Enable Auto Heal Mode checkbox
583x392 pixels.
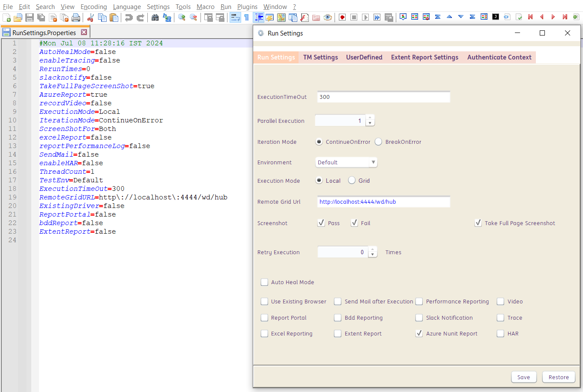click(265, 282)
